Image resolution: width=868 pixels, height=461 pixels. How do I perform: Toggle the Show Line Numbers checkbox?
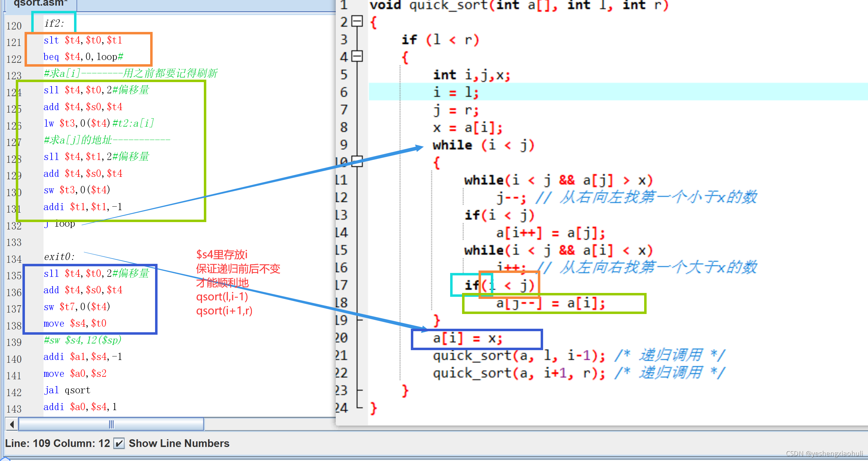119,443
